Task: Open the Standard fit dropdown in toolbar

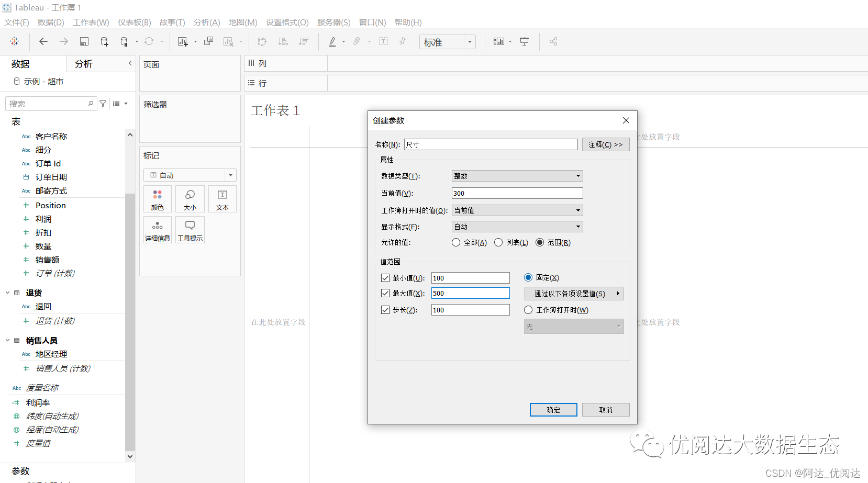Action: (448, 42)
